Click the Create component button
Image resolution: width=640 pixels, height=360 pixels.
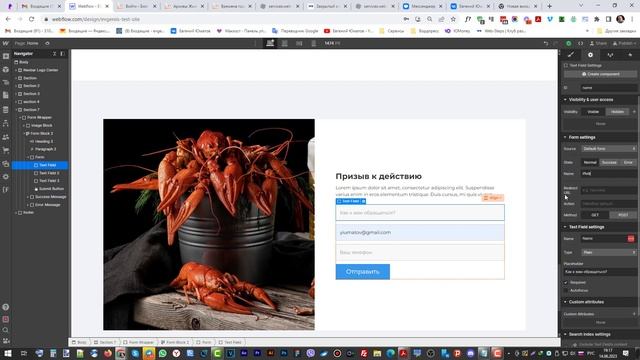tap(600, 74)
